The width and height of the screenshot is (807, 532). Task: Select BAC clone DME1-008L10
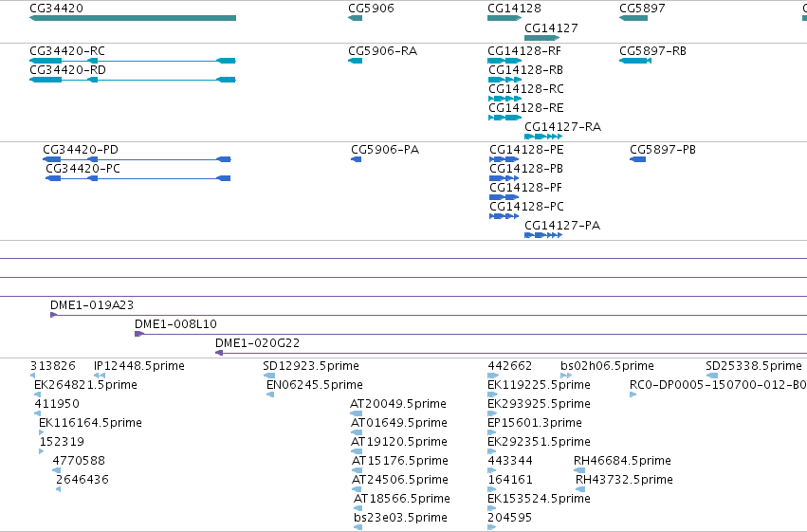pyautogui.click(x=471, y=334)
